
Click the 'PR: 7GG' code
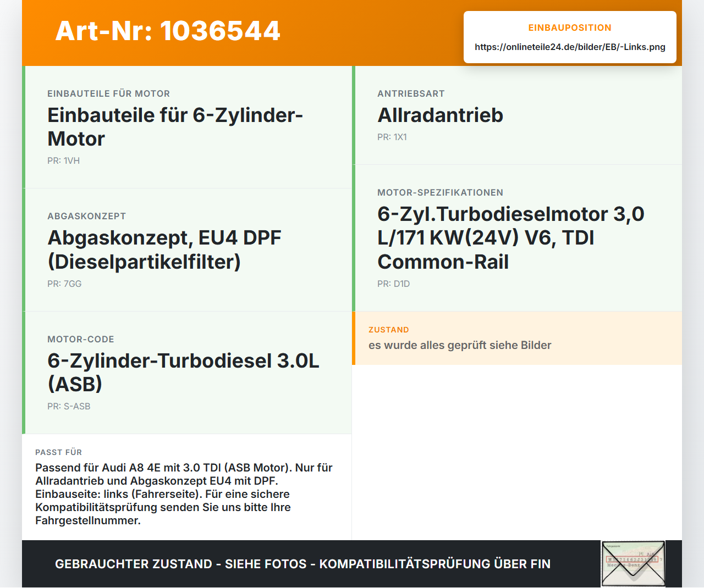pos(64,284)
